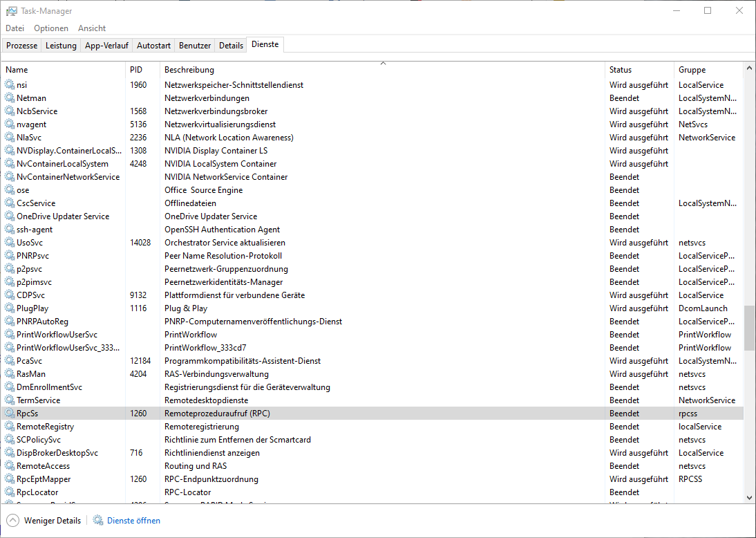Click the gear icon beside RpcLocator

coord(10,492)
